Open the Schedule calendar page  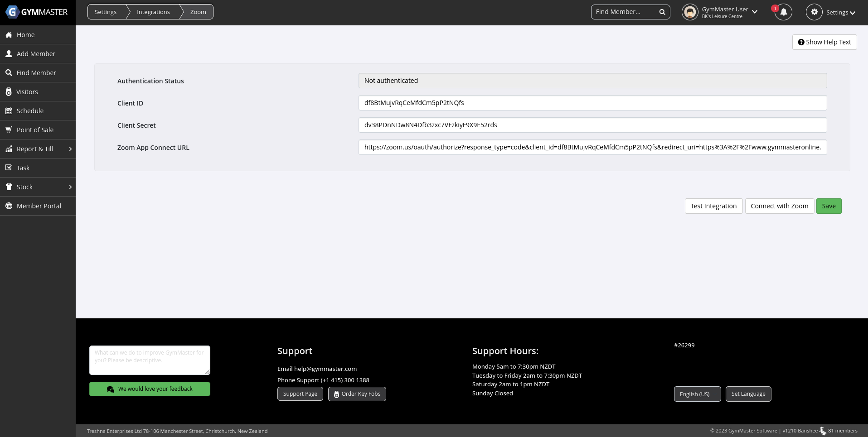click(30, 111)
